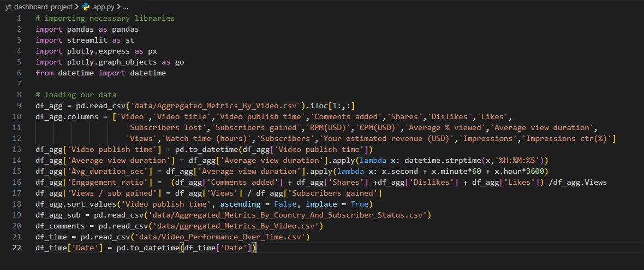
Task: Click the 'df_comments' variable on line 20
Action: coord(61,226)
